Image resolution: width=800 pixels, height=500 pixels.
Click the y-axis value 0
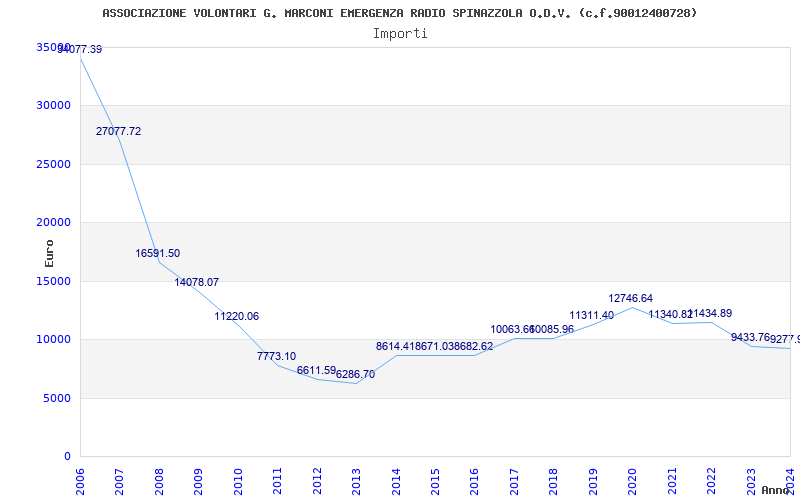coord(67,456)
